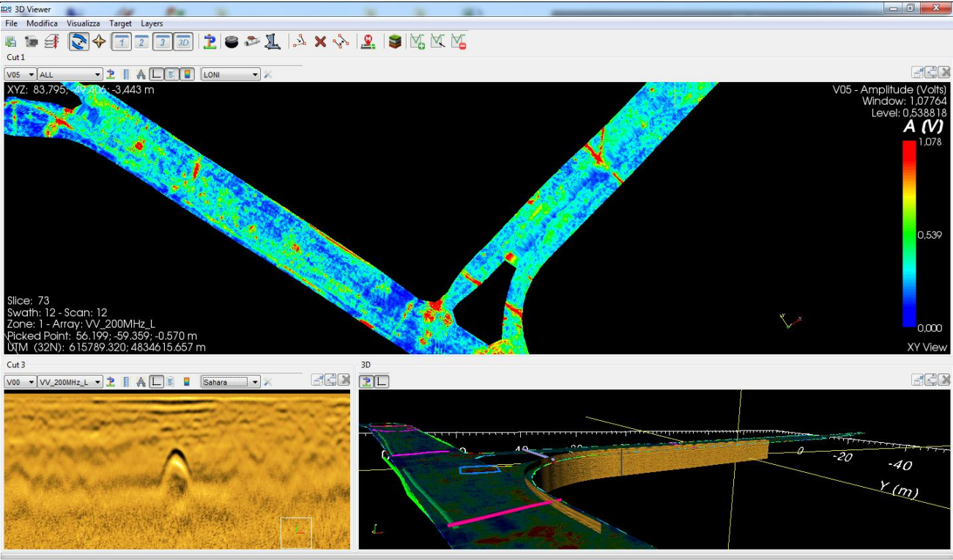Toggle the axes button in Cut 1 toolbar
This screenshot has width=953, height=560.
click(157, 75)
